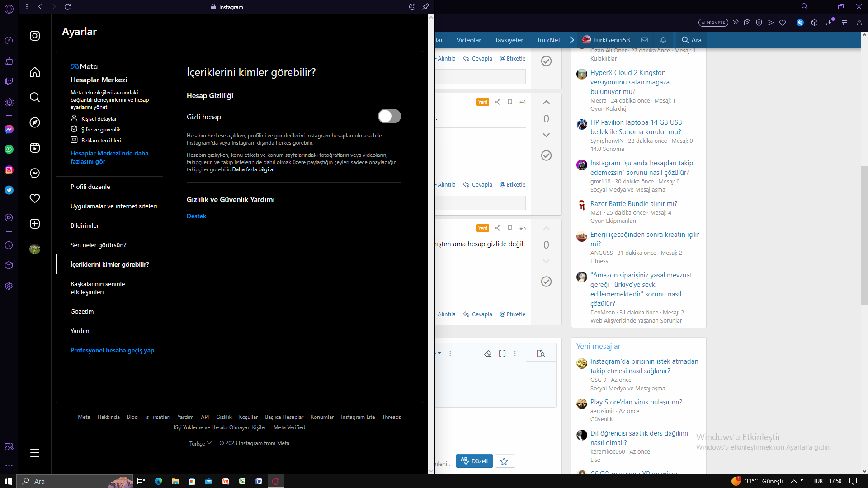Open Instagram notifications heart icon
The image size is (868, 488).
[35, 198]
